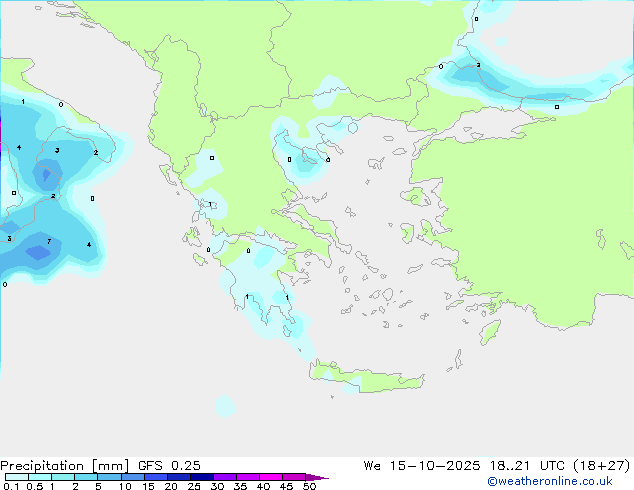634x490 pixels.
Task: Click the 35–40 mm legend color swatch
Action: click(247, 477)
